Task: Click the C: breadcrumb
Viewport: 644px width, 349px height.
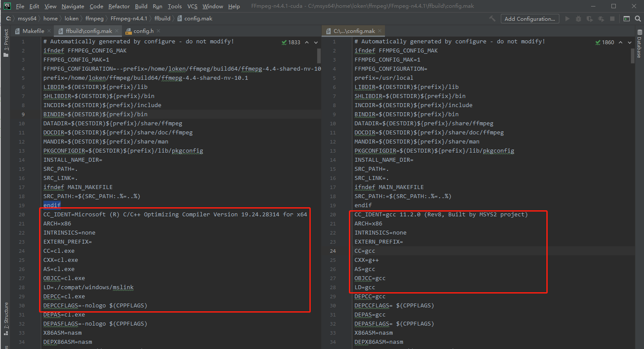Action: click(x=8, y=19)
